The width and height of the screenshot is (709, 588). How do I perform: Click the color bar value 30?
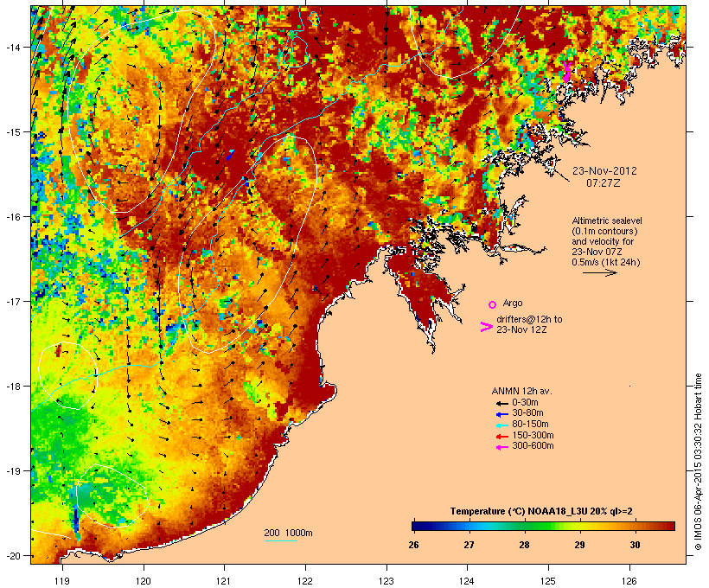pyautogui.click(x=635, y=545)
